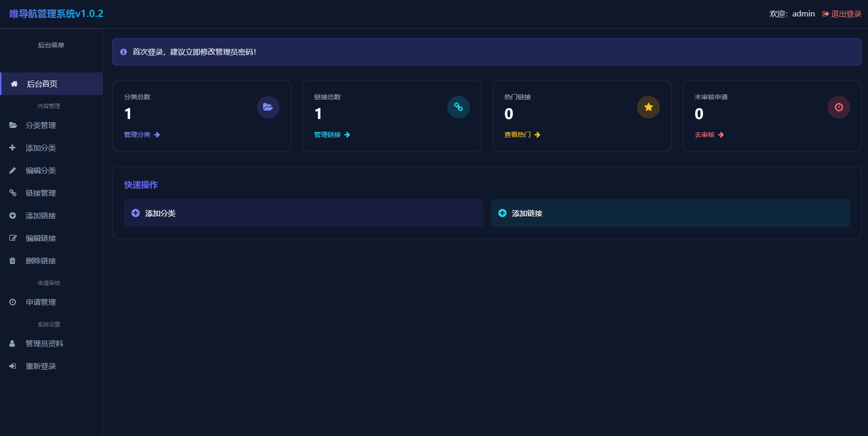The image size is (868, 436).
Task: Click 退出登录 to log out
Action: [842, 14]
